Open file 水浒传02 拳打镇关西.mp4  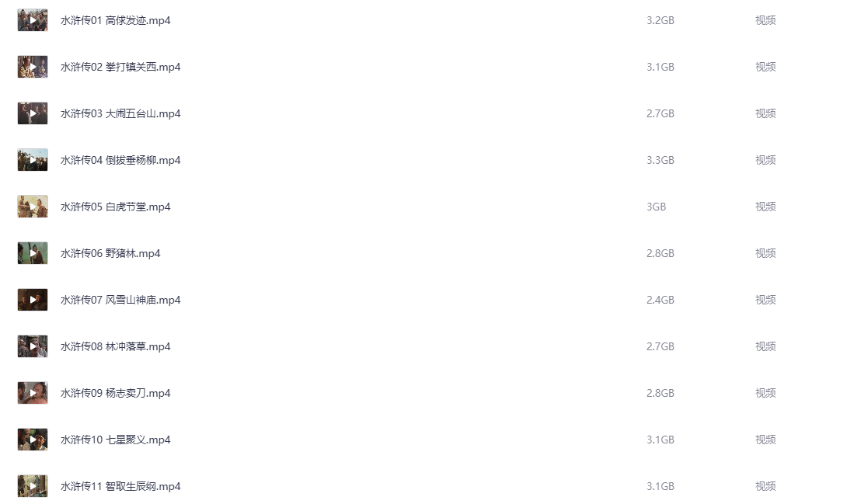pyautogui.click(x=120, y=67)
